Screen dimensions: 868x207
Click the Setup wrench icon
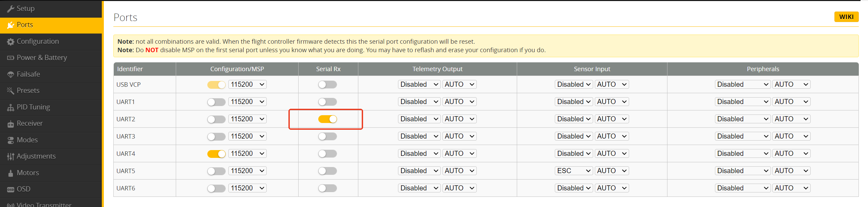coord(11,9)
